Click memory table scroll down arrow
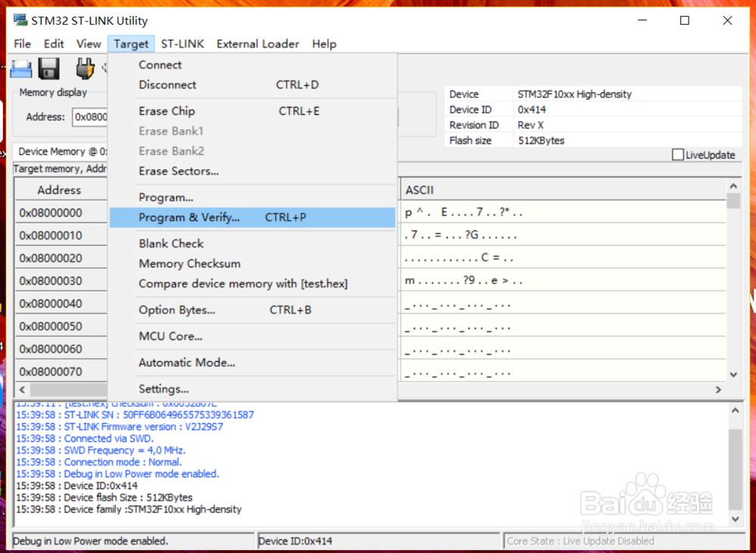 pos(733,374)
